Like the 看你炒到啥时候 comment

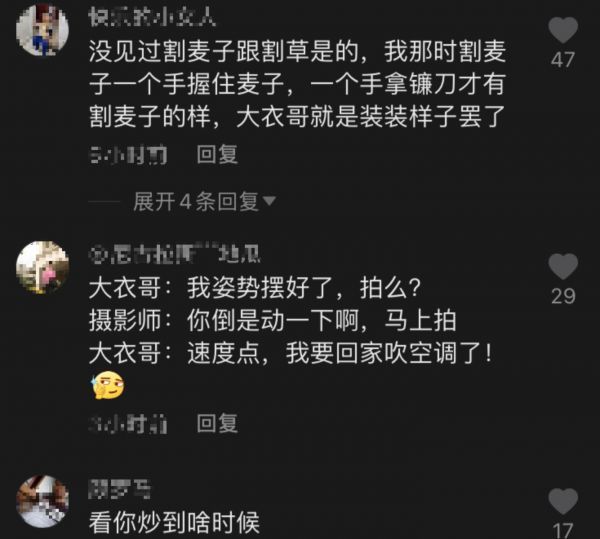(x=563, y=501)
